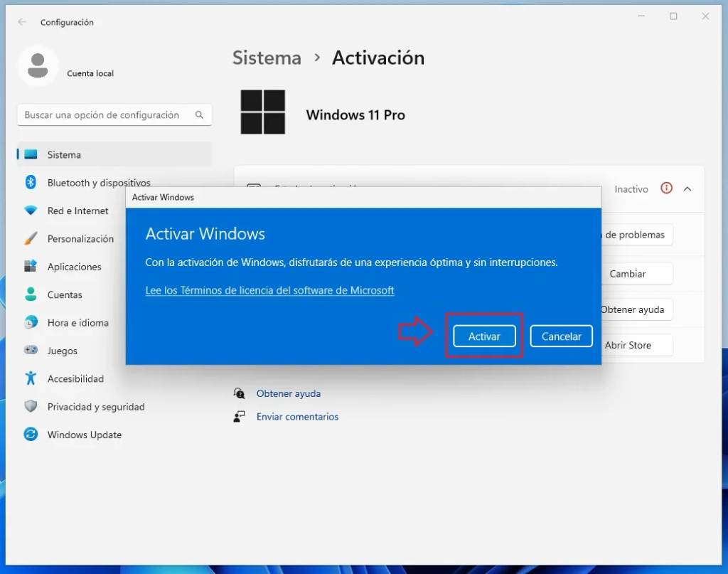Collapse the activation state section chevron
This screenshot has width=728, height=574.
pyautogui.click(x=687, y=189)
